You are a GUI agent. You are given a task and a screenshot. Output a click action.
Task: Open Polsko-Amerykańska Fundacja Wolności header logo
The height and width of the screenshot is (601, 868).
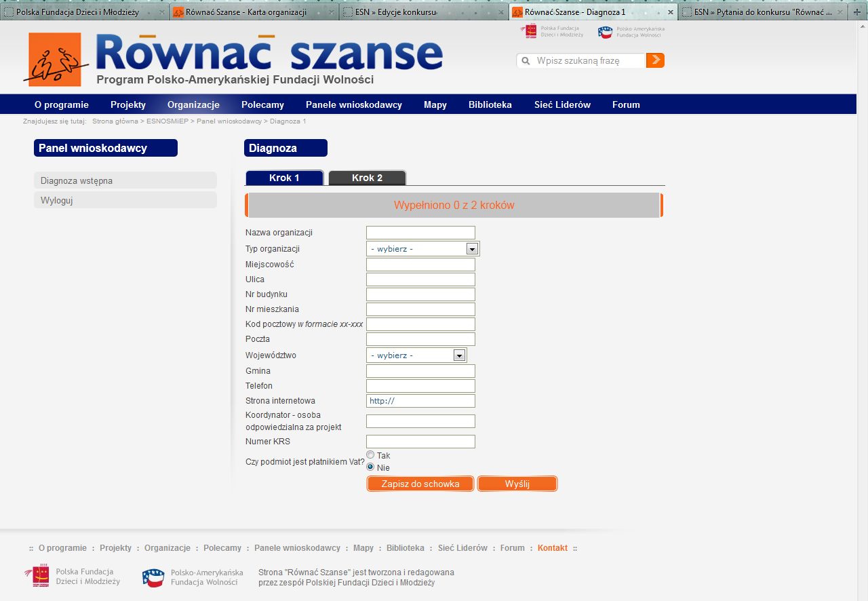click(x=631, y=32)
